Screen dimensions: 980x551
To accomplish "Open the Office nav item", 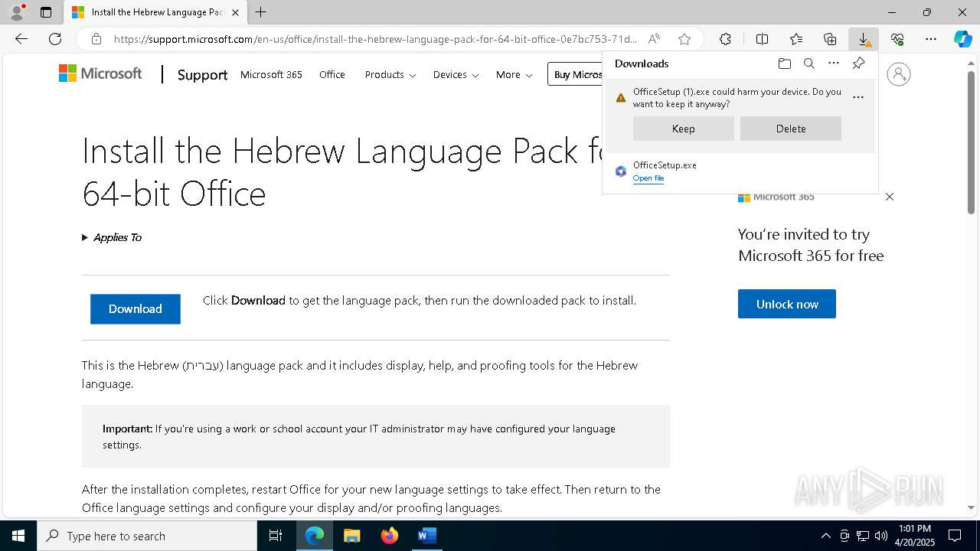I will [x=332, y=74].
